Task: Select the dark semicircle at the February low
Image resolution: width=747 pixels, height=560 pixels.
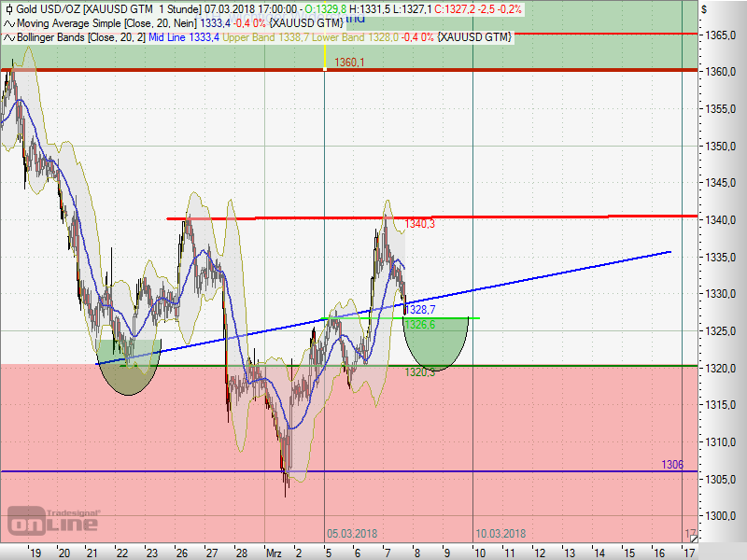Action: (x=129, y=376)
